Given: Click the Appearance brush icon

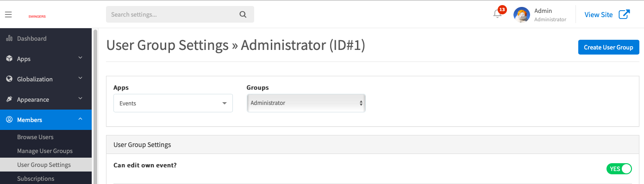Looking at the screenshot, I should pyautogui.click(x=9, y=99).
